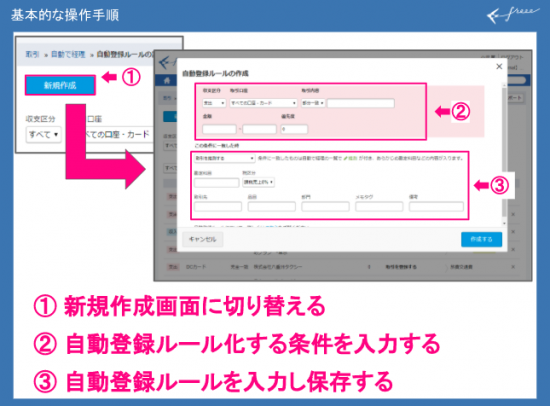
Task: Click the 取引先 input field
Action: tap(218, 206)
